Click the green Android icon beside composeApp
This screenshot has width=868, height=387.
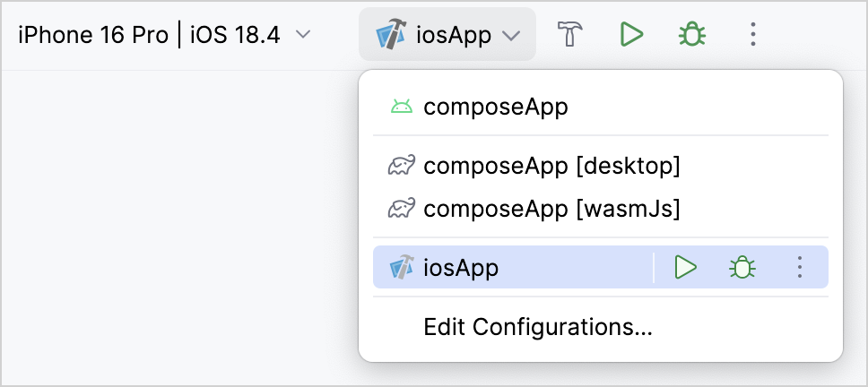(x=401, y=107)
